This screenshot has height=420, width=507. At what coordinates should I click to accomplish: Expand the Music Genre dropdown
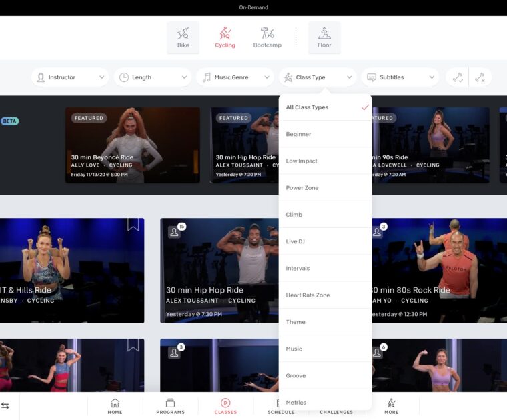(x=234, y=77)
